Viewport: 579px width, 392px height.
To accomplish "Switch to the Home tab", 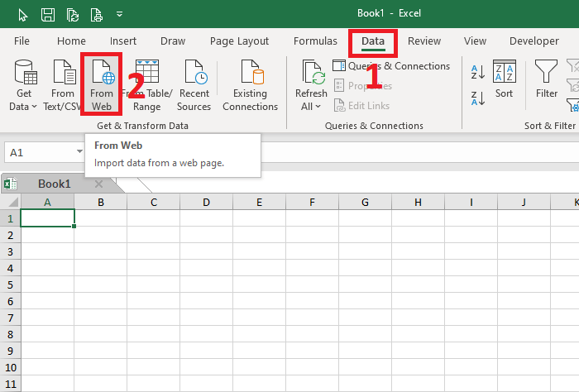I will [71, 41].
